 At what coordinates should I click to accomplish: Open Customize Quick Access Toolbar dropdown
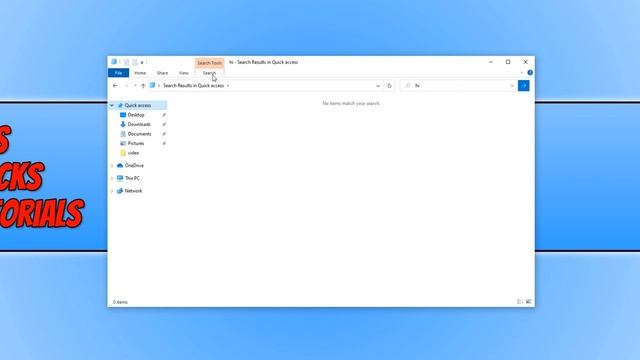(x=142, y=62)
